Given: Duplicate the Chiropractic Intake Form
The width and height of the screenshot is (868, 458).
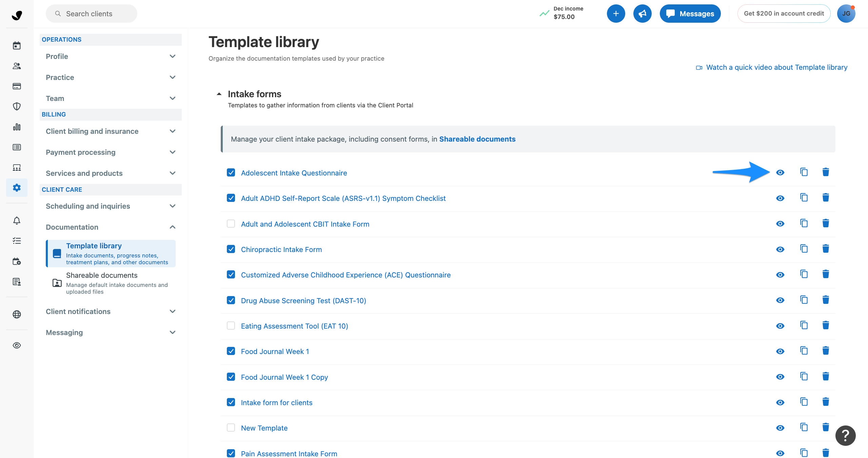Looking at the screenshot, I should (804, 249).
